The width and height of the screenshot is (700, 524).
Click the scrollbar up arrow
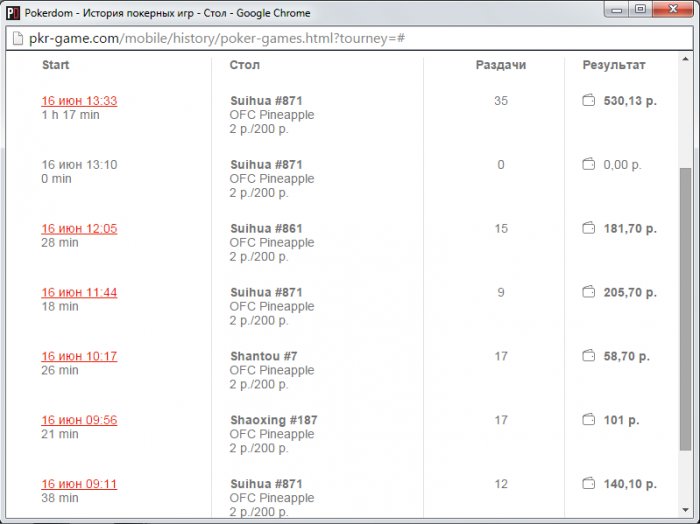(685, 59)
